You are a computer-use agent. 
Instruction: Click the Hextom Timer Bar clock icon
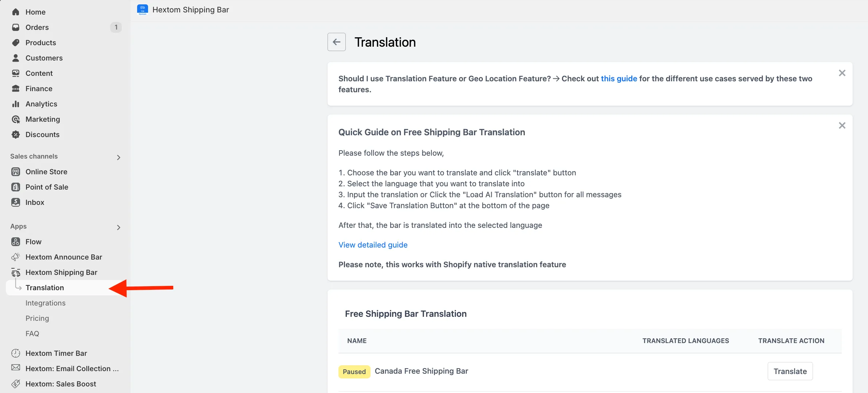16,353
